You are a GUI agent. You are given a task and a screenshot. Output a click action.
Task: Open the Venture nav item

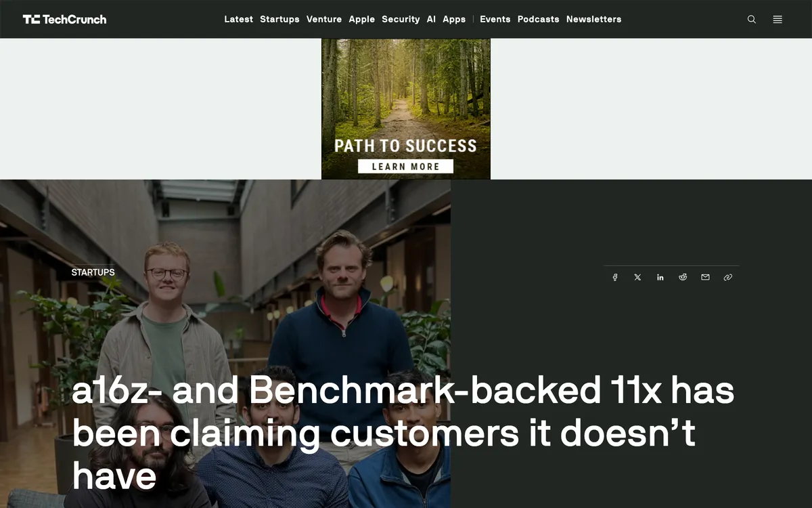tap(324, 19)
